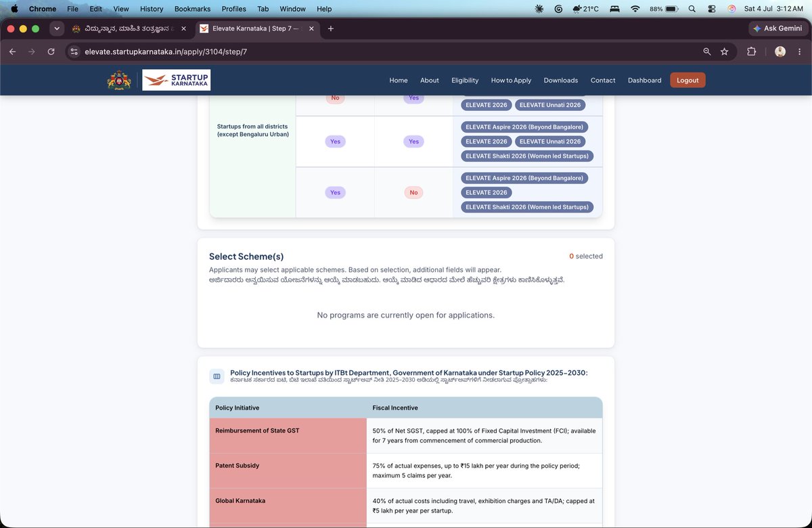This screenshot has width=812, height=528.
Task: Click the 'Fiscal Incentive' column header
Action: (395, 408)
